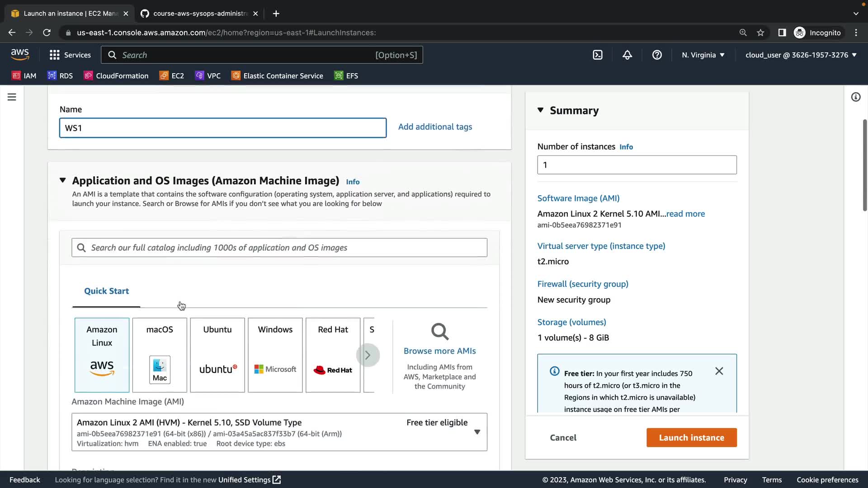Open the AWS CloudShell icon

pyautogui.click(x=598, y=55)
